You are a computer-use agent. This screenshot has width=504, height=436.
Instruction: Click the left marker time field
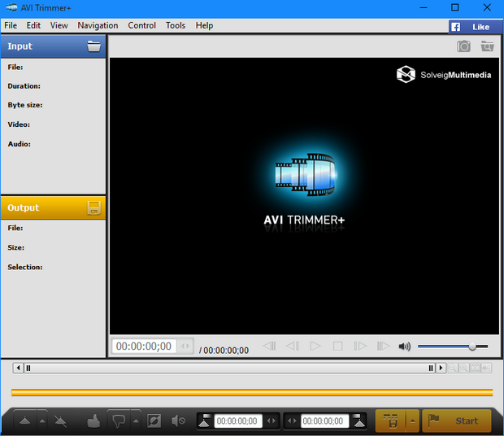[237, 421]
